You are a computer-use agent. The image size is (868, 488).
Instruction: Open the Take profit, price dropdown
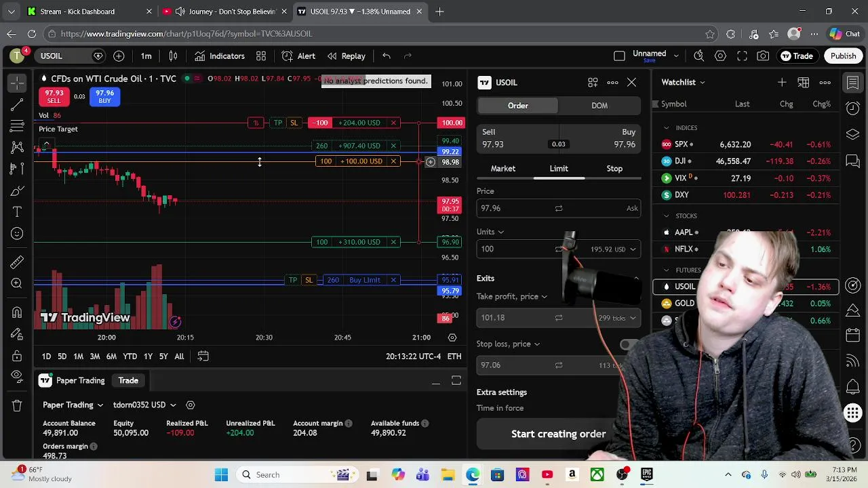click(x=512, y=296)
